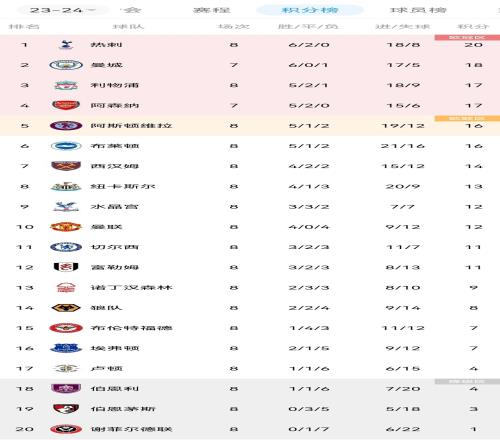Select the 谢菲尔德联 bottom row

point(250,429)
